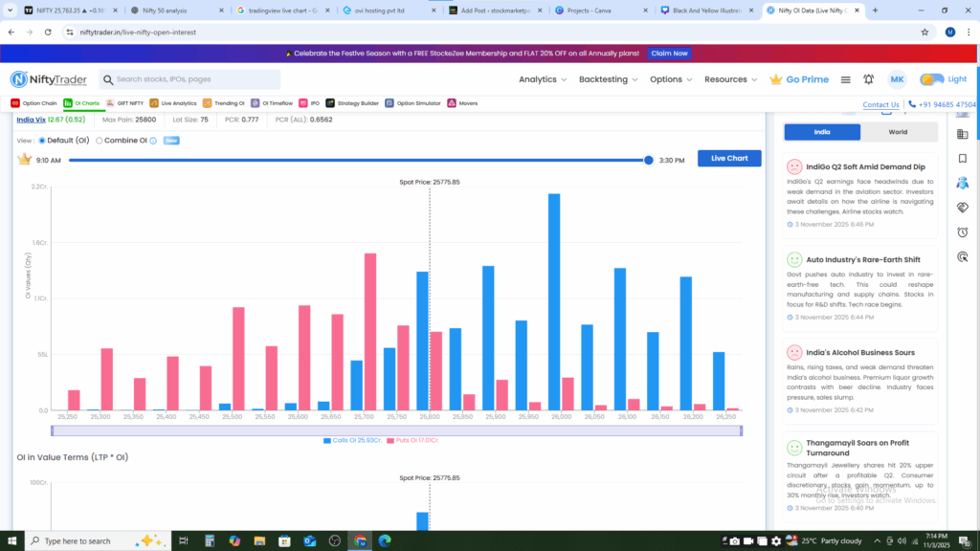Click the alarm clock icon in sidebar

963,232
